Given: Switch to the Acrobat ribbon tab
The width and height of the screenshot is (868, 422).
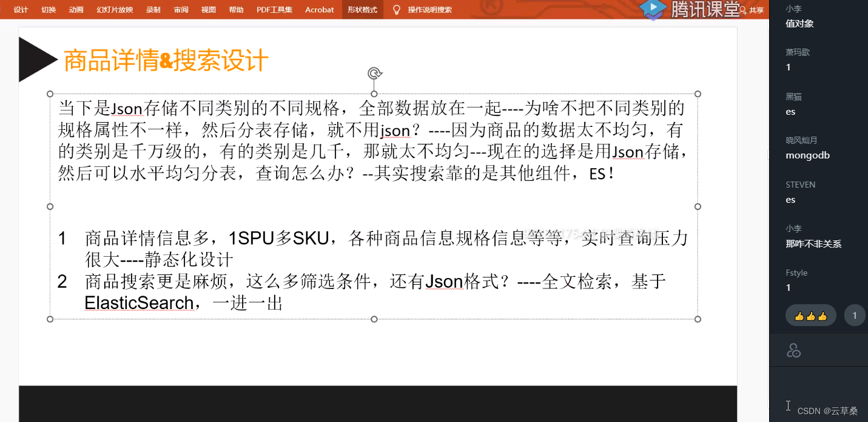Looking at the screenshot, I should (x=320, y=10).
